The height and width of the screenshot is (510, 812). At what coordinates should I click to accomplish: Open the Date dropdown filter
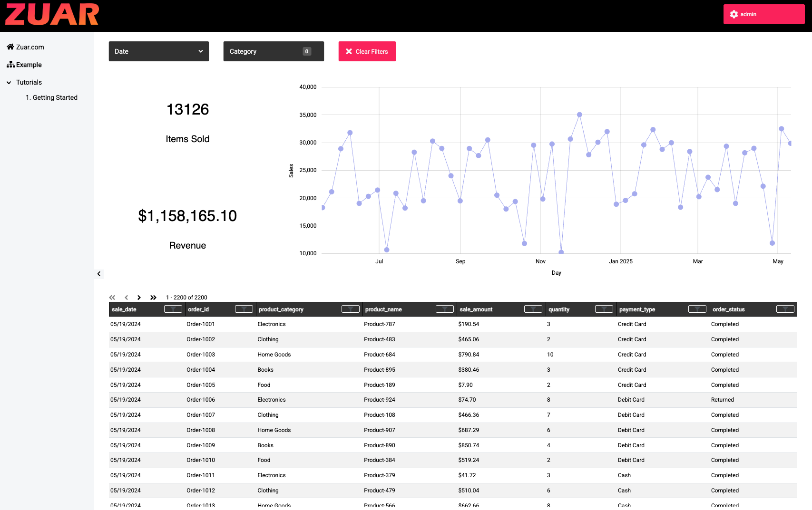158,51
